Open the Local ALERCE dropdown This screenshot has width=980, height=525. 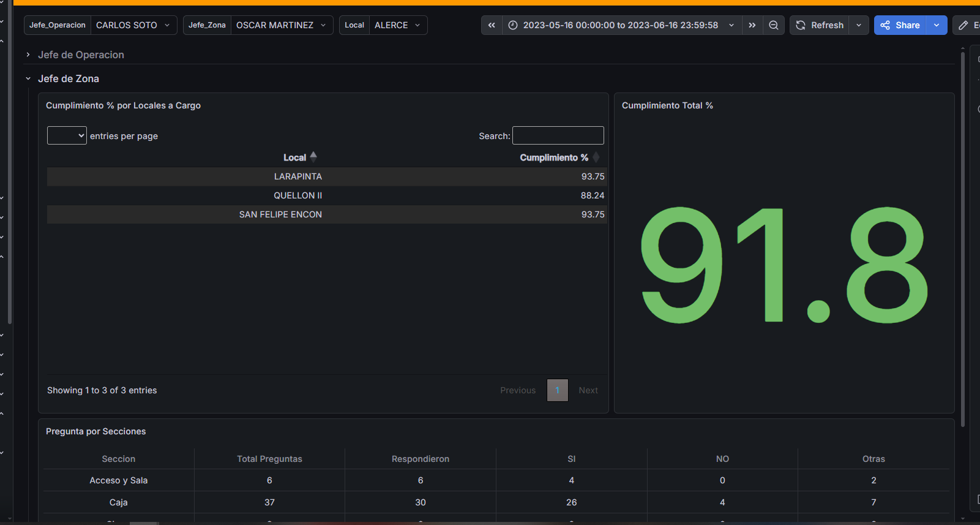coord(397,25)
